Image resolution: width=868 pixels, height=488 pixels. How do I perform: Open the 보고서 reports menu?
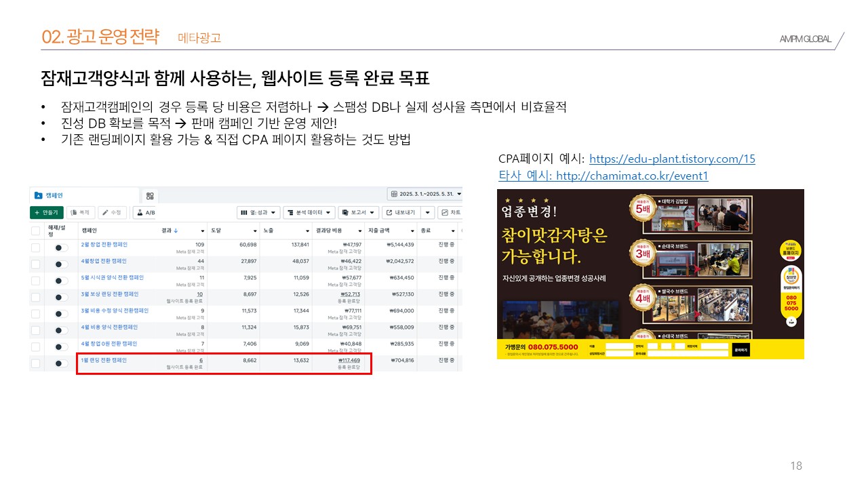click(x=358, y=213)
